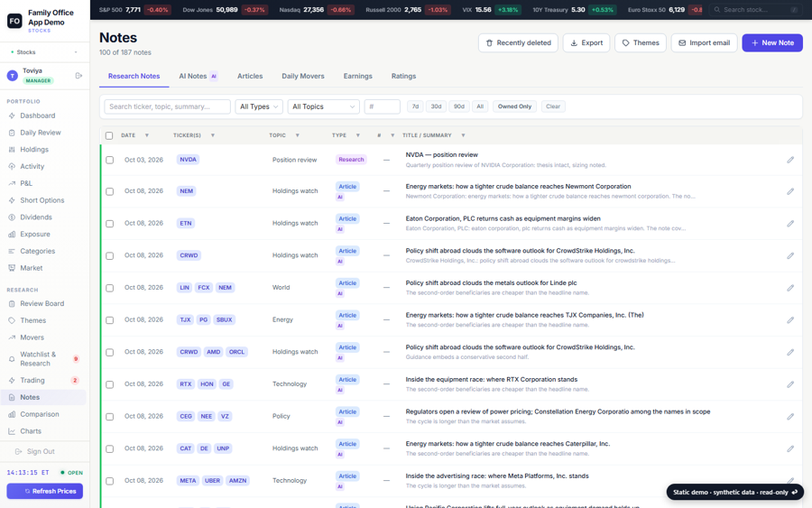Click the search ticker, topic, summary field
Image resolution: width=812 pixels, height=508 pixels.
point(167,106)
